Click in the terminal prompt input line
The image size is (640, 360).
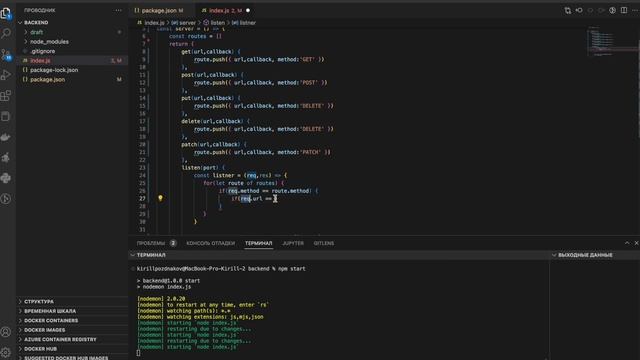click(138, 353)
